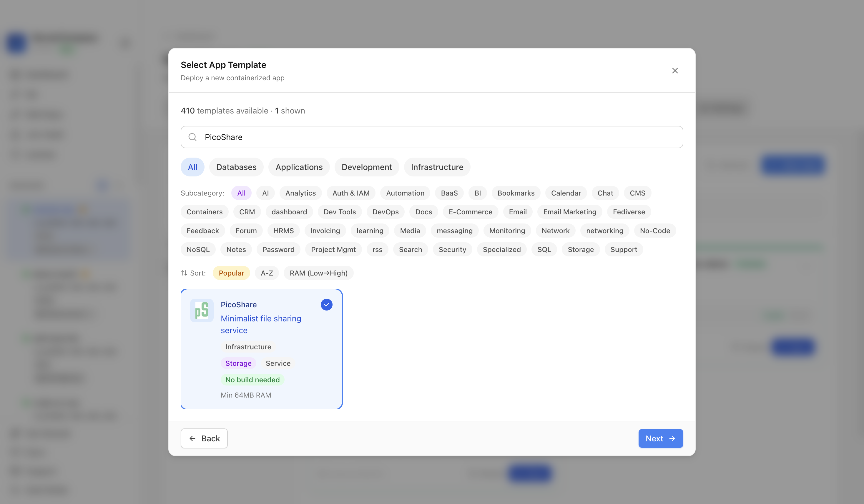Filter by Forum subcategory
864x504 pixels.
click(246, 231)
